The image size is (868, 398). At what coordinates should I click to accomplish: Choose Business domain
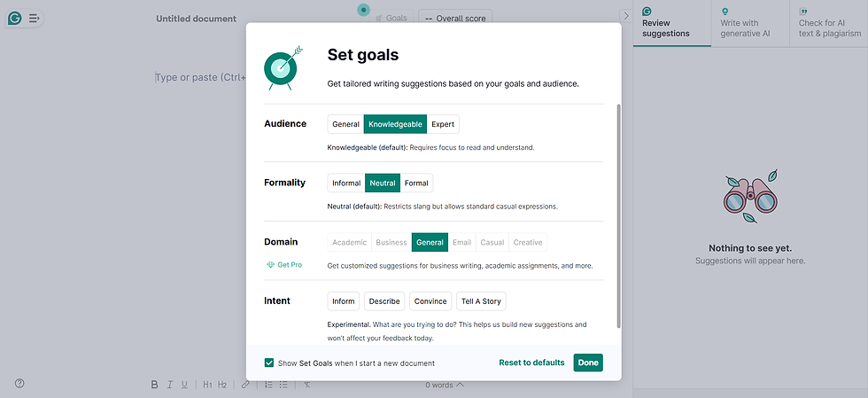click(x=391, y=242)
